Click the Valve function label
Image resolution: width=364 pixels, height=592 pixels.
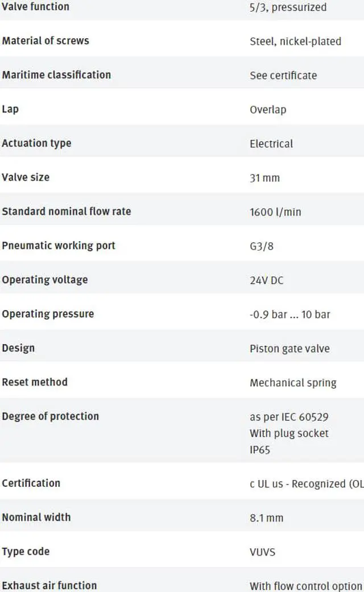[x=35, y=6]
